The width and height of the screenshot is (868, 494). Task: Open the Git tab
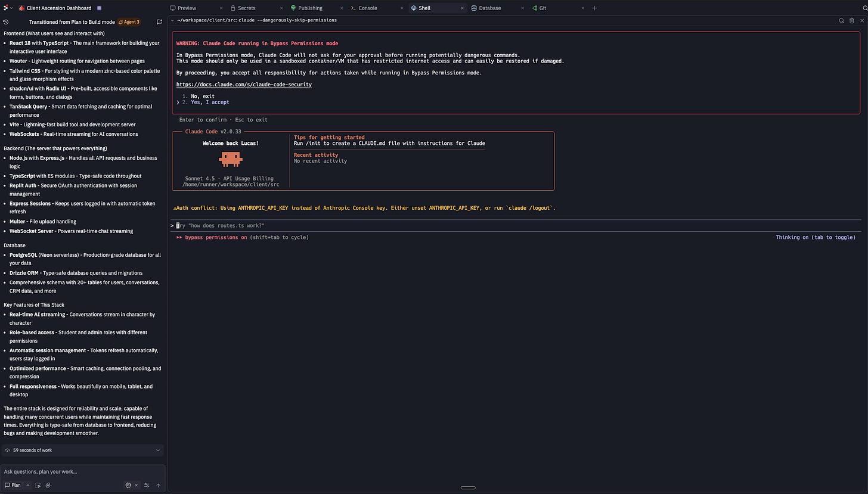(x=542, y=8)
